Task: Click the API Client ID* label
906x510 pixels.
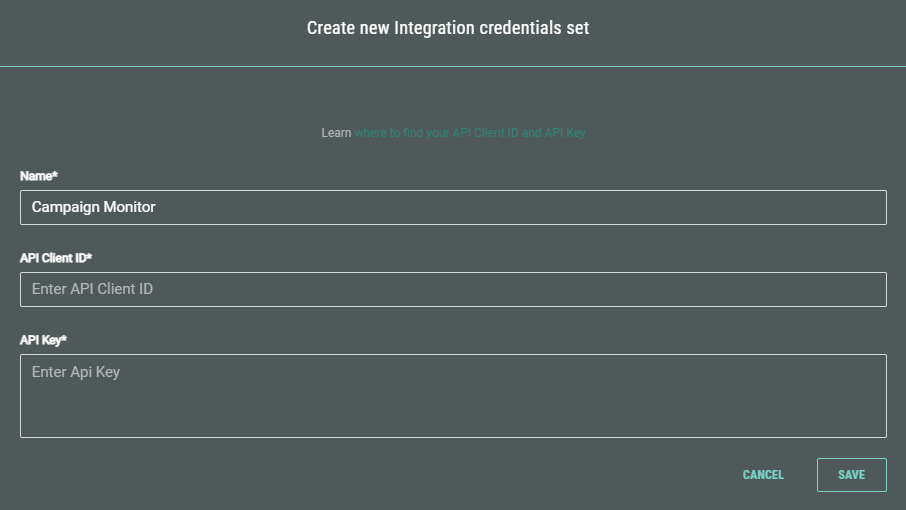Action: 56,258
